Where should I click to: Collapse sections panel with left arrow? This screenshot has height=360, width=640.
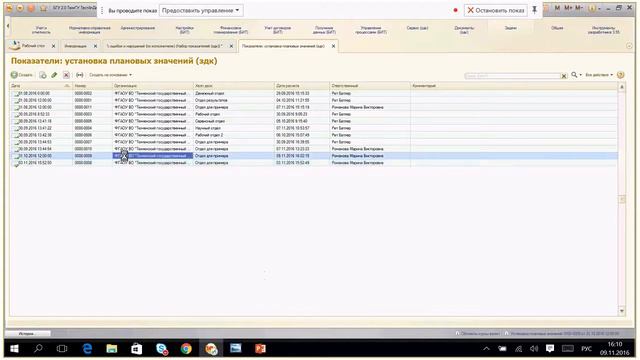(7, 26)
